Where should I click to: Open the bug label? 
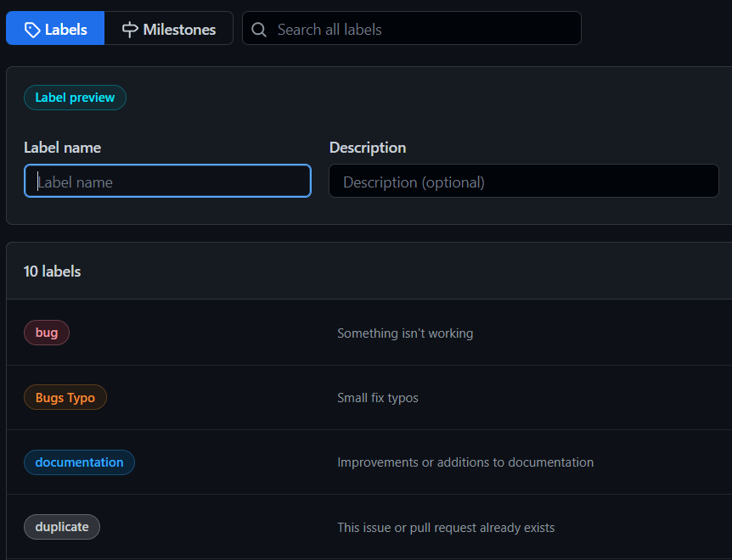pyautogui.click(x=46, y=332)
